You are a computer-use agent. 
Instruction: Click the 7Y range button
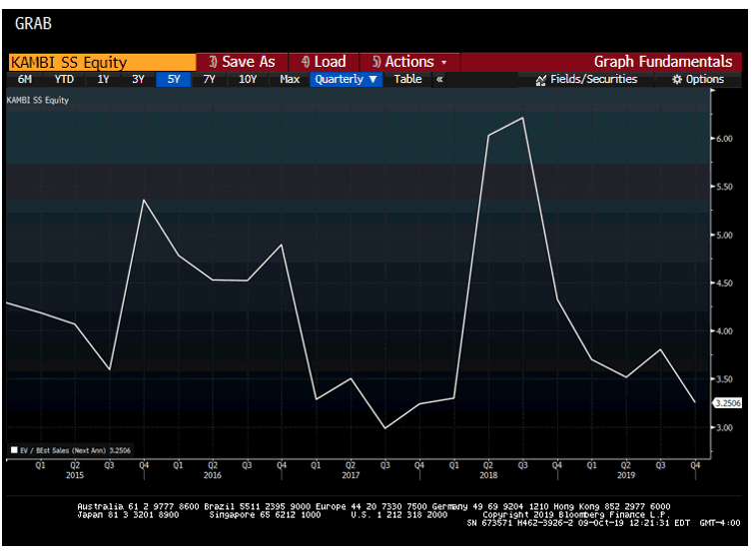[209, 79]
